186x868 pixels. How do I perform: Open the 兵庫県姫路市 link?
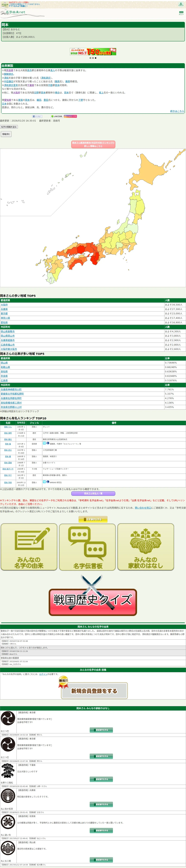pos(8,340)
